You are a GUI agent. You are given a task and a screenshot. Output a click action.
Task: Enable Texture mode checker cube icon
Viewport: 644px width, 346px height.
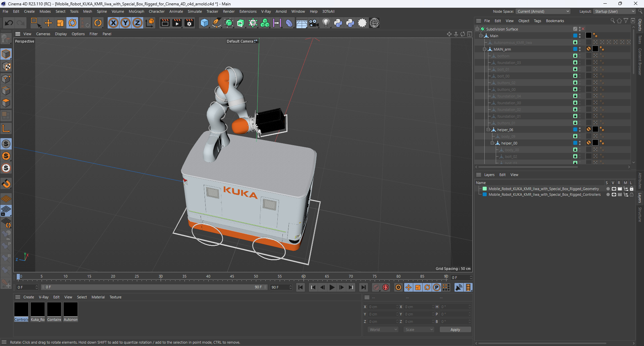point(6,66)
